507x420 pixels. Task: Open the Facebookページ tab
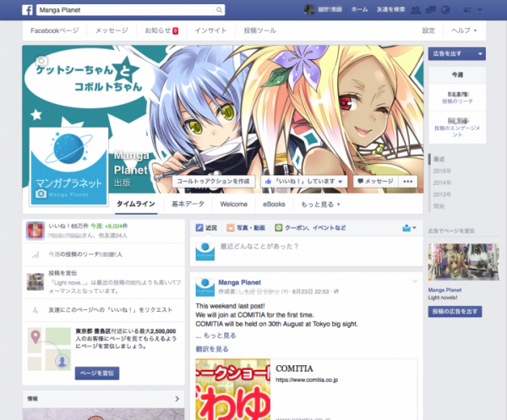coord(55,30)
